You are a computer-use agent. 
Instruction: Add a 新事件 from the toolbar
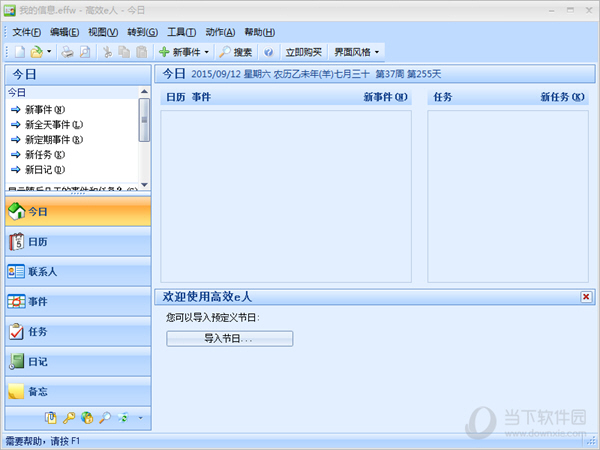tap(179, 52)
